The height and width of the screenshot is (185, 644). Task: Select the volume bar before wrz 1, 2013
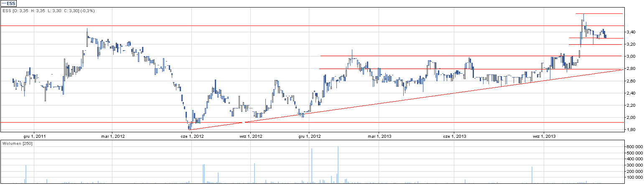532,175
